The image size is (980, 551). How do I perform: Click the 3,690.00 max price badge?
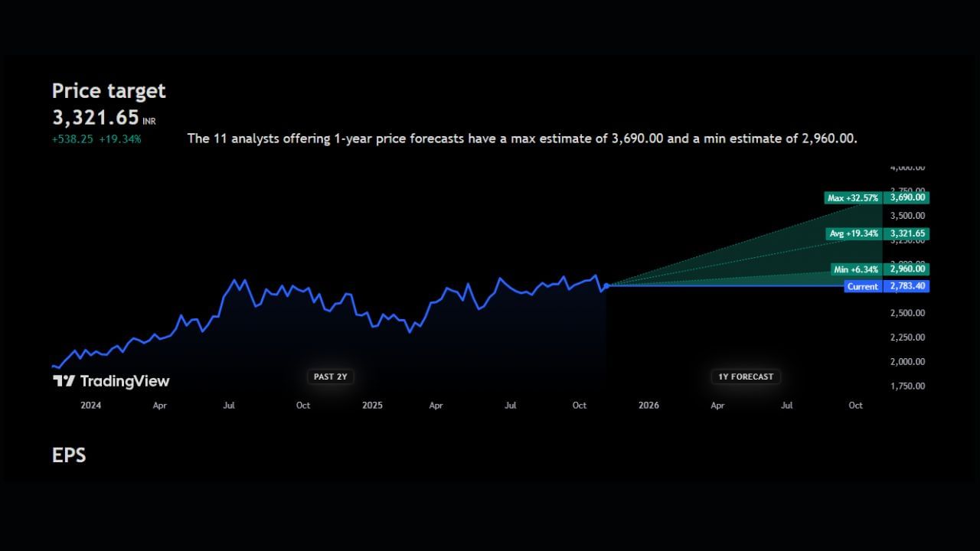pyautogui.click(x=907, y=197)
